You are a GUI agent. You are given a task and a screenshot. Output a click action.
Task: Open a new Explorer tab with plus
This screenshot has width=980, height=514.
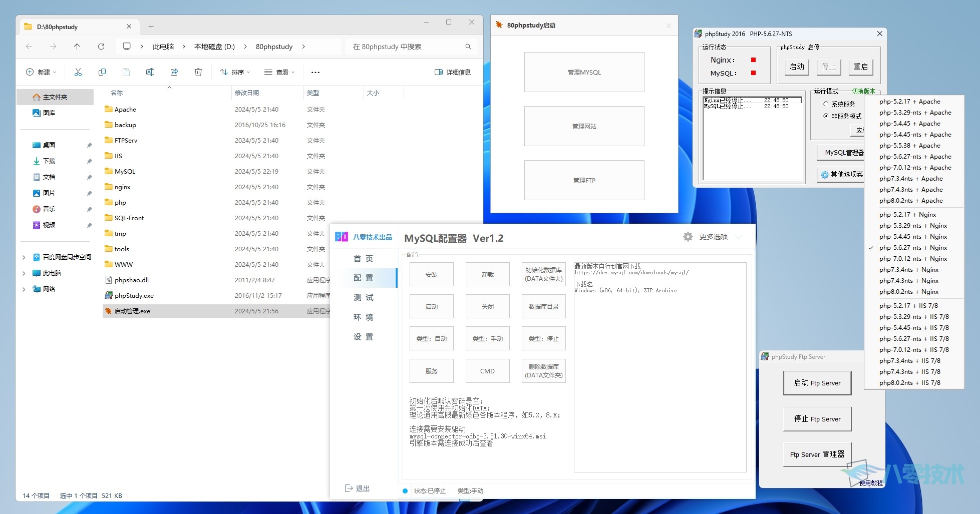[151, 27]
